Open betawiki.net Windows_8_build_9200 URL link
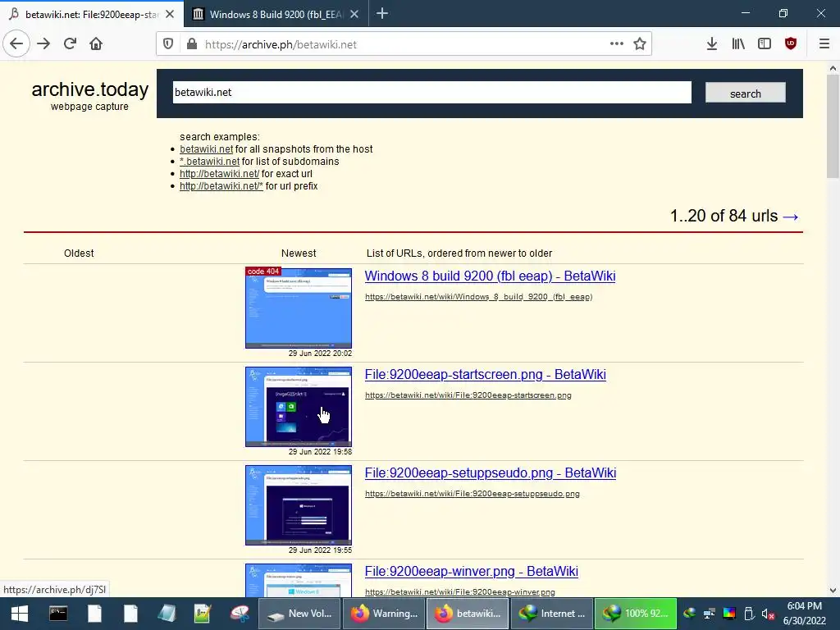 click(478, 297)
